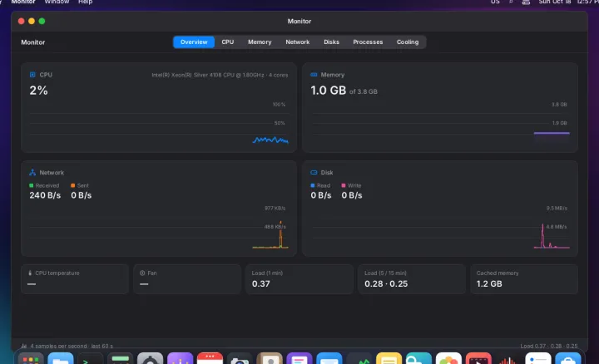Select the Disks tab
Screen dimensions: 599x364
click(332, 42)
